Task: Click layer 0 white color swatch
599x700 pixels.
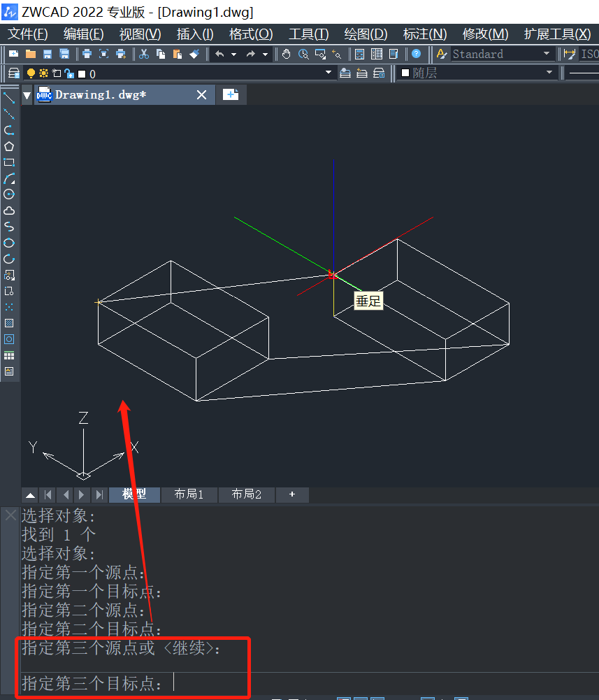Action: coord(82,73)
